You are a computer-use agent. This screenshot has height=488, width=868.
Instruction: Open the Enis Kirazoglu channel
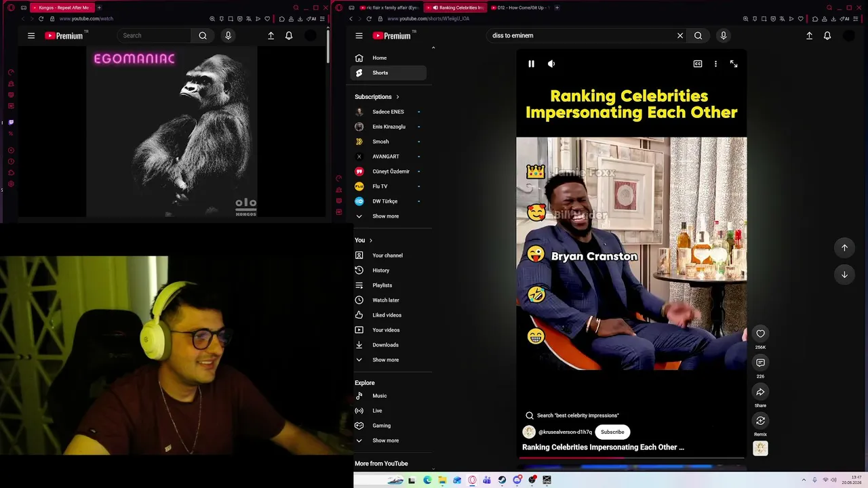click(x=389, y=127)
